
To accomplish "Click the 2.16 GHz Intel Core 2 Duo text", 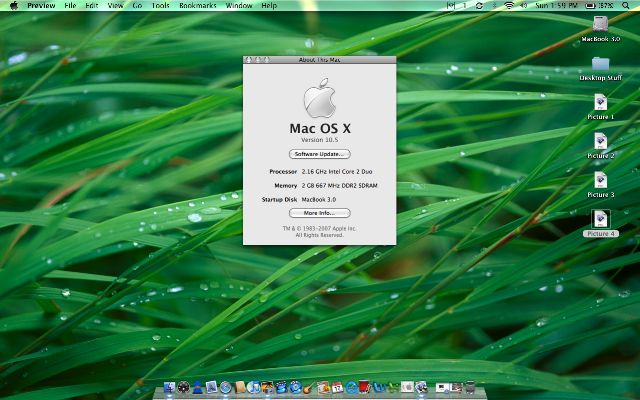I will 337,171.
